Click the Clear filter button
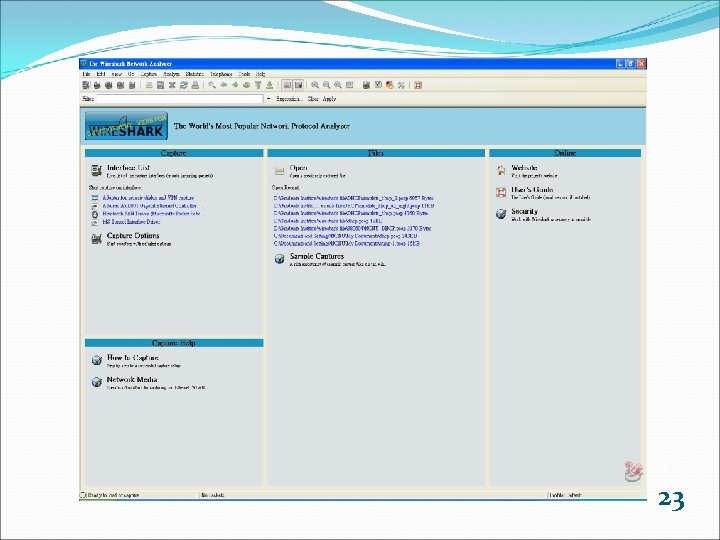This screenshot has height=540, width=720. [x=313, y=99]
